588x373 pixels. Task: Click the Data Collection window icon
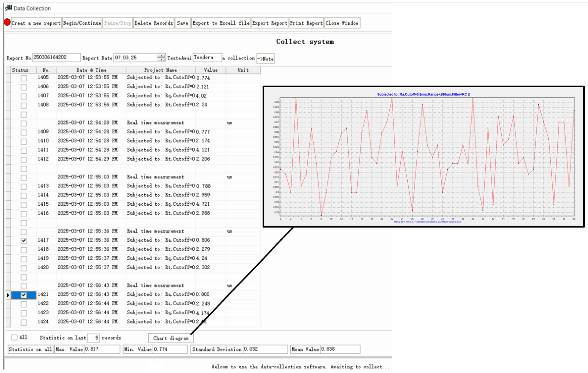[x=8, y=8]
